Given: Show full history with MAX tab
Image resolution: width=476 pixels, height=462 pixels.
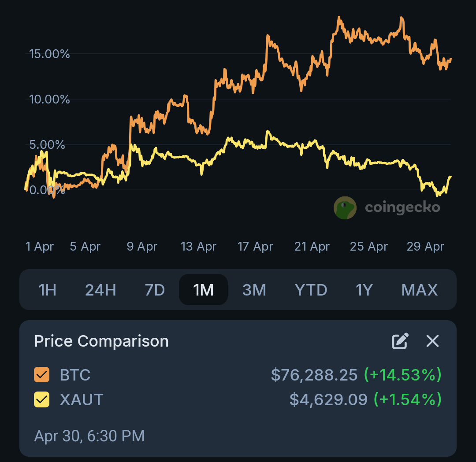Looking at the screenshot, I should 420,290.
